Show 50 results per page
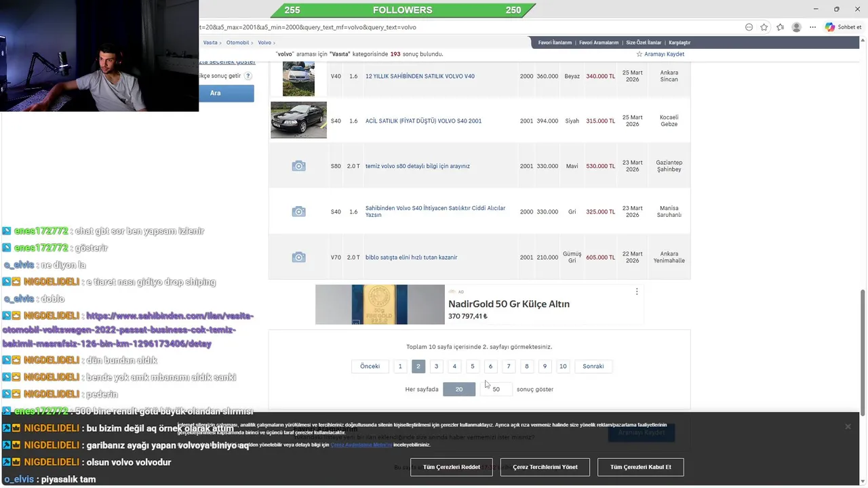868x488 pixels. point(496,389)
